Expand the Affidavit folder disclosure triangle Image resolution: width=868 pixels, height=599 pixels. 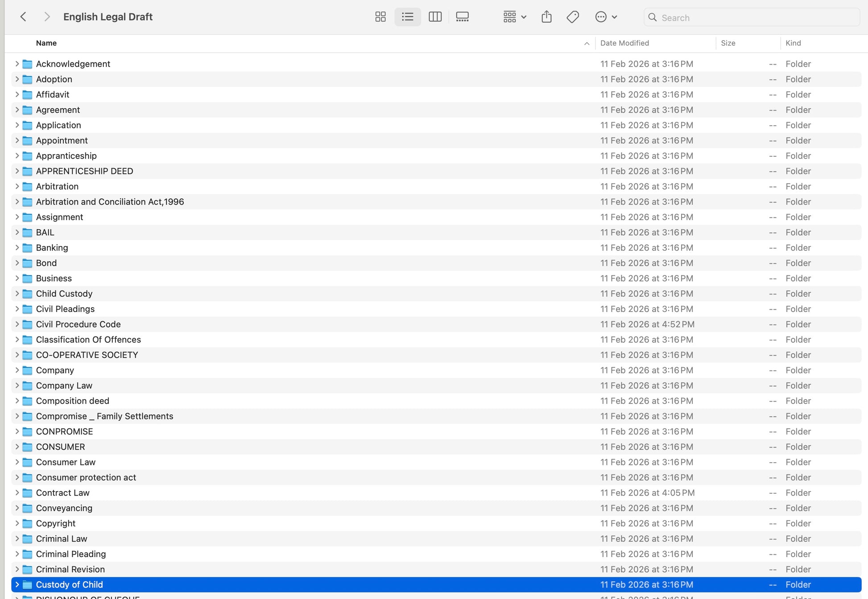tap(17, 94)
